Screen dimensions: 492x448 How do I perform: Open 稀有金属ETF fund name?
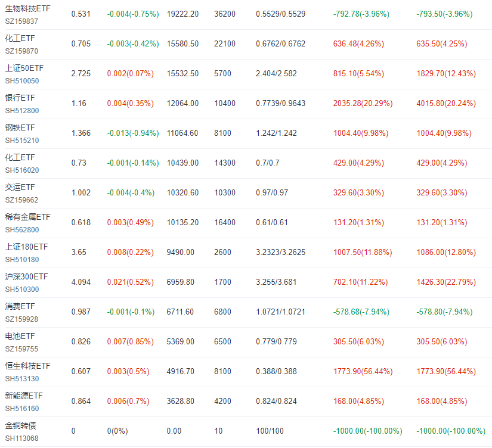tap(27, 217)
